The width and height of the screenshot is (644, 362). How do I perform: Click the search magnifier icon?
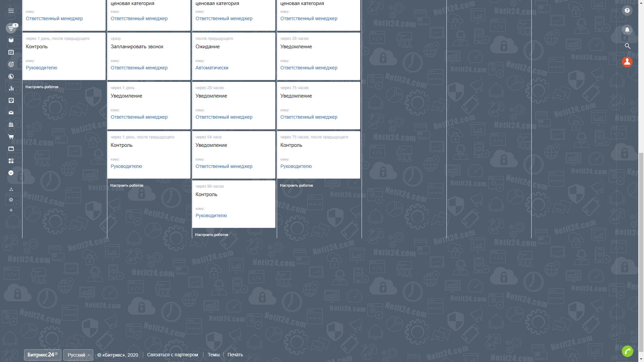(627, 46)
